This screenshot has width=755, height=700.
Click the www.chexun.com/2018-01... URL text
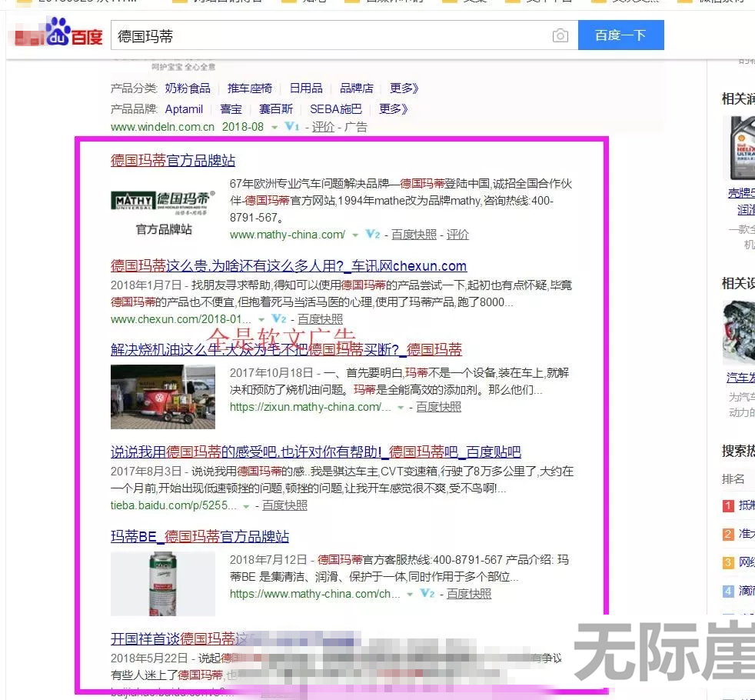click(x=181, y=319)
